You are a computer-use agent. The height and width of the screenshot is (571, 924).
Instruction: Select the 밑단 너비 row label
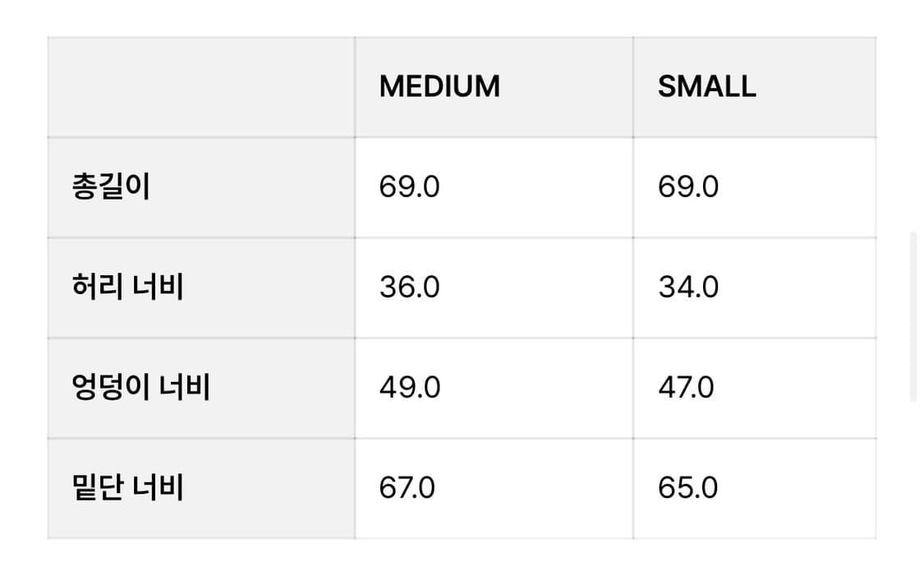tap(127, 488)
